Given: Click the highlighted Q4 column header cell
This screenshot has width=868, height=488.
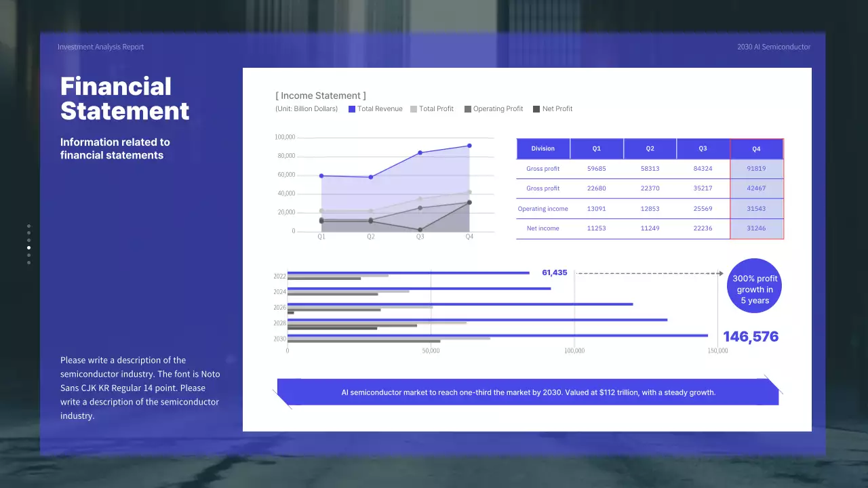Looking at the screenshot, I should coord(755,148).
